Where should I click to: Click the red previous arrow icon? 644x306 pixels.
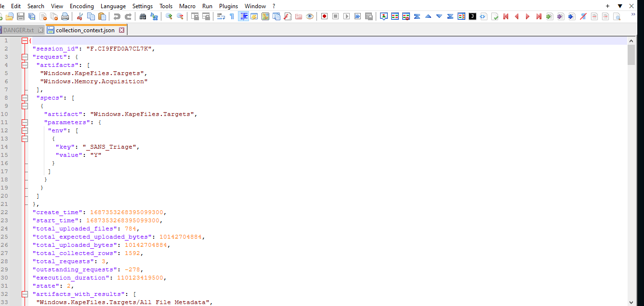[x=517, y=16]
